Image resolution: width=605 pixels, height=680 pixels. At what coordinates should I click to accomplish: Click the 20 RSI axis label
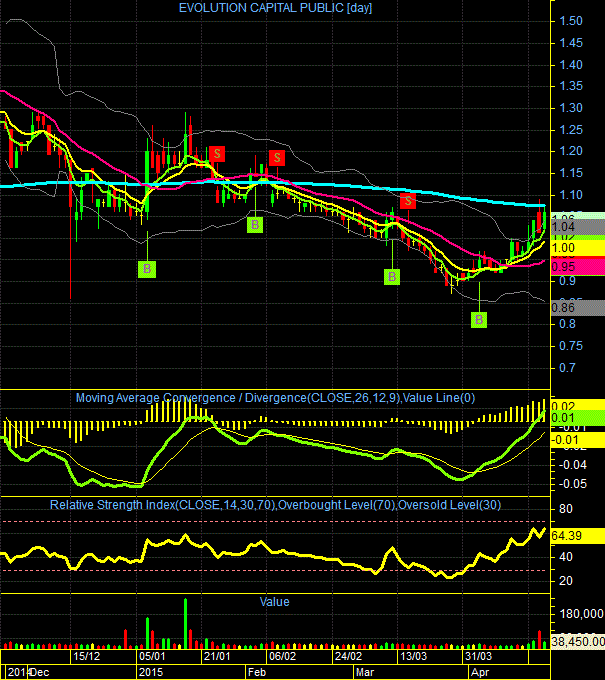point(566,581)
